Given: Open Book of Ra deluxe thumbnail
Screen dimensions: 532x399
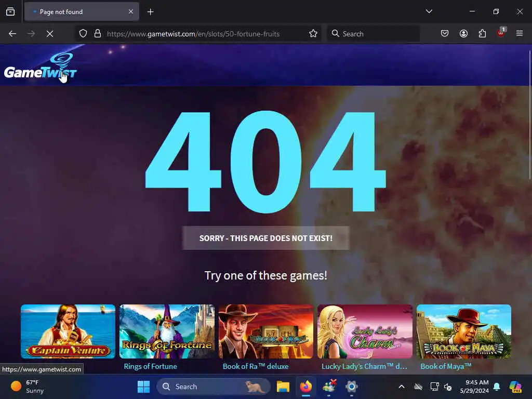Looking at the screenshot, I should [x=266, y=331].
